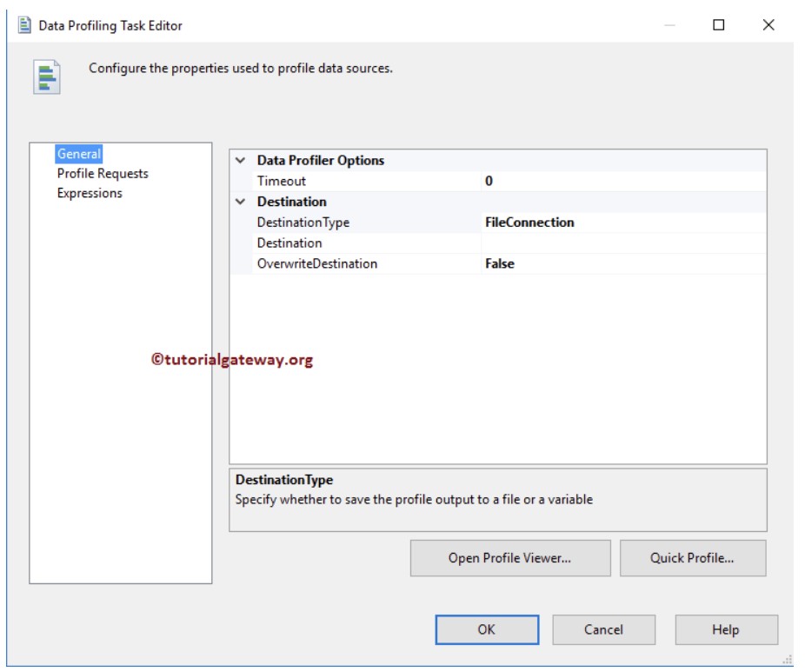Click the profile chart icon beside the description
Screen dimensions: 805x672
(x=47, y=77)
